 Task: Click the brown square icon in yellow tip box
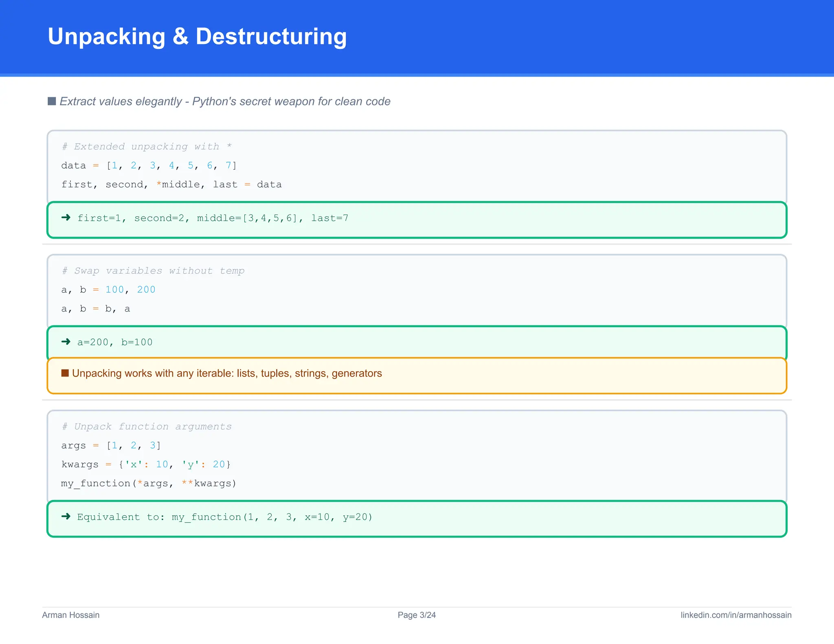point(65,373)
